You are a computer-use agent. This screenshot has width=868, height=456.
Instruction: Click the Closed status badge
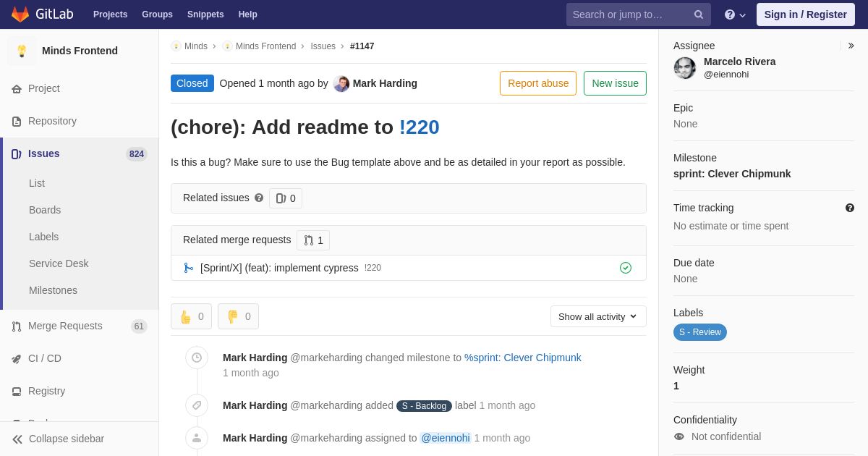coord(192,83)
